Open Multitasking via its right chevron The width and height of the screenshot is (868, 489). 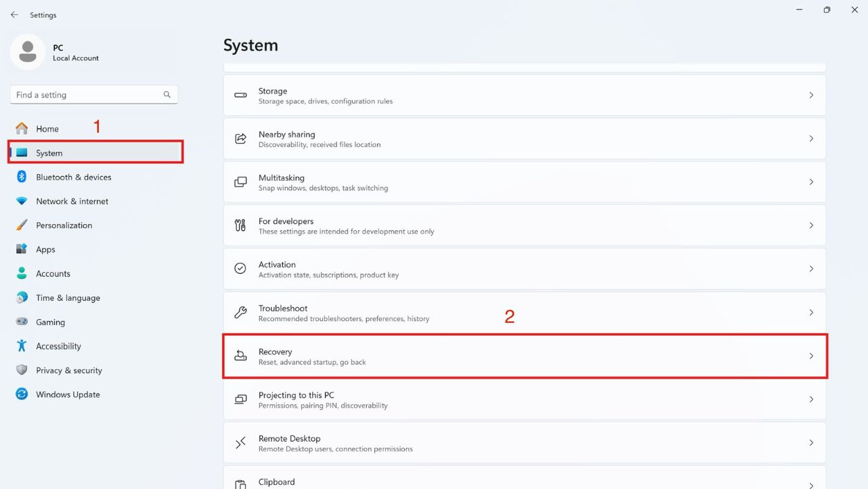(x=811, y=182)
